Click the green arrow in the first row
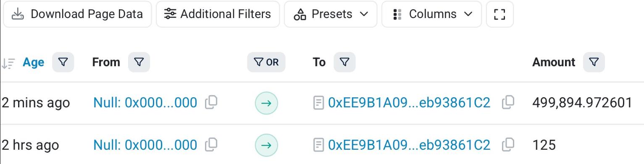Image resolution: width=644 pixels, height=164 pixels. pyautogui.click(x=266, y=103)
